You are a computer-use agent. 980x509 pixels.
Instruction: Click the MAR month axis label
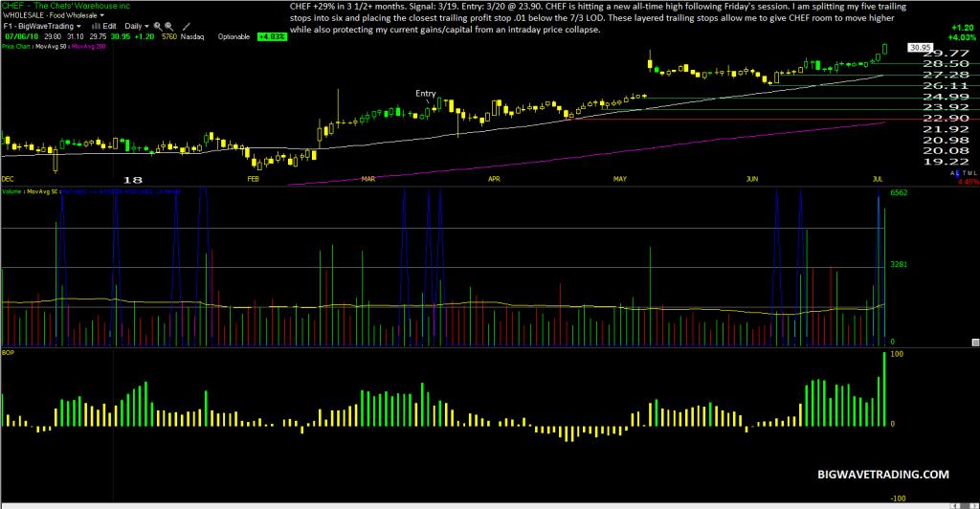tap(368, 179)
